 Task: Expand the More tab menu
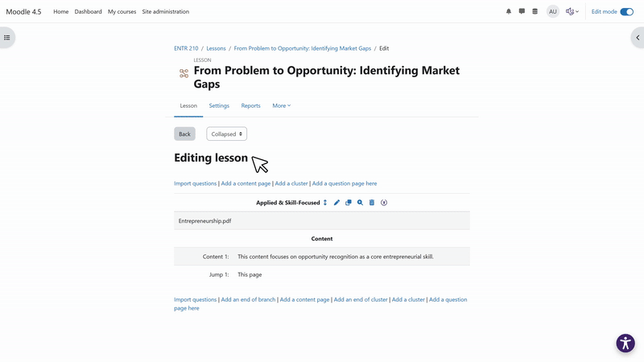click(281, 105)
